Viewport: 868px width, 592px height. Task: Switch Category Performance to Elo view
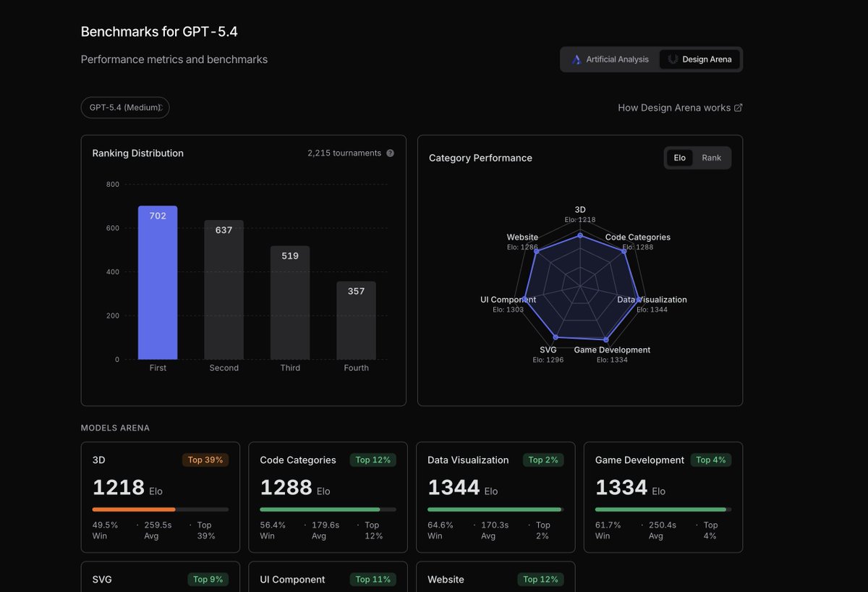680,158
